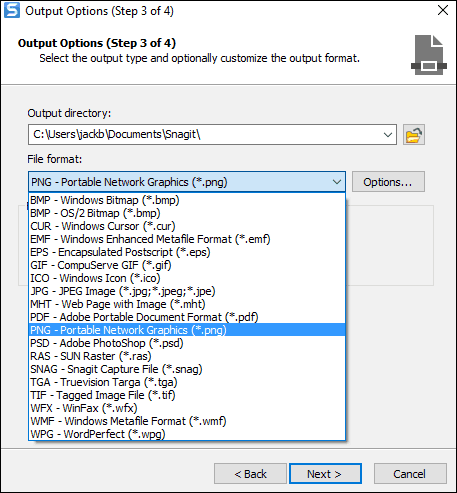This screenshot has width=457, height=493.
Task: Return with the Back button
Action: [x=250, y=474]
